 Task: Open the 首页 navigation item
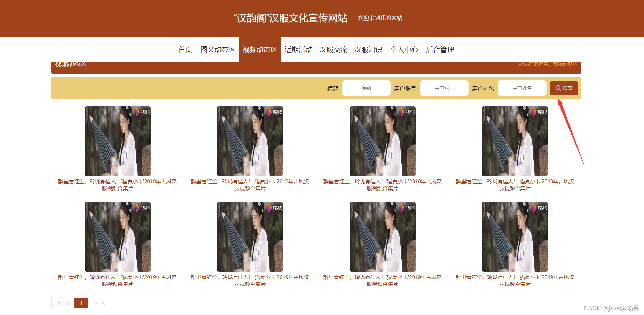point(185,49)
